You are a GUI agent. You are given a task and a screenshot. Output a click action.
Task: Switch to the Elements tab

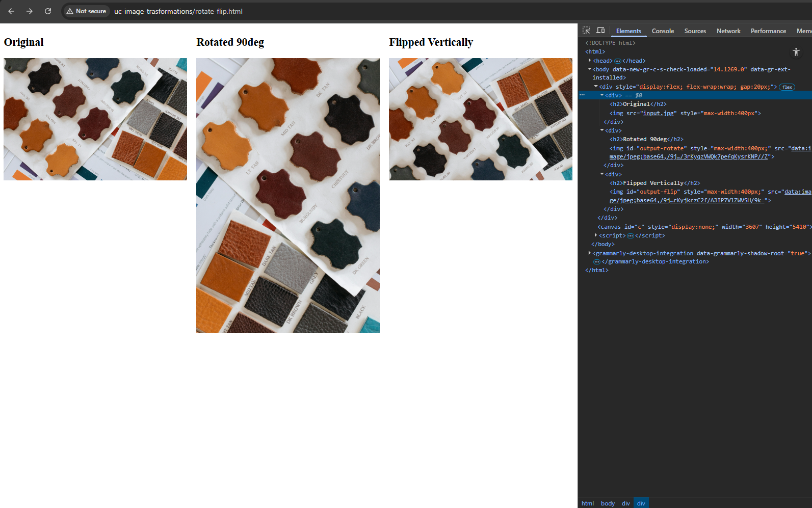click(x=628, y=31)
